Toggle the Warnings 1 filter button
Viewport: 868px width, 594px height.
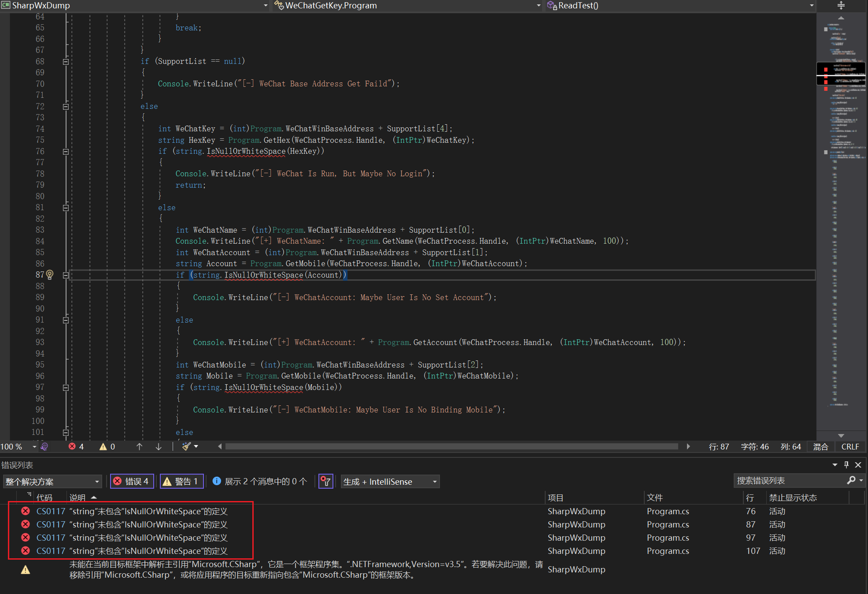click(181, 481)
